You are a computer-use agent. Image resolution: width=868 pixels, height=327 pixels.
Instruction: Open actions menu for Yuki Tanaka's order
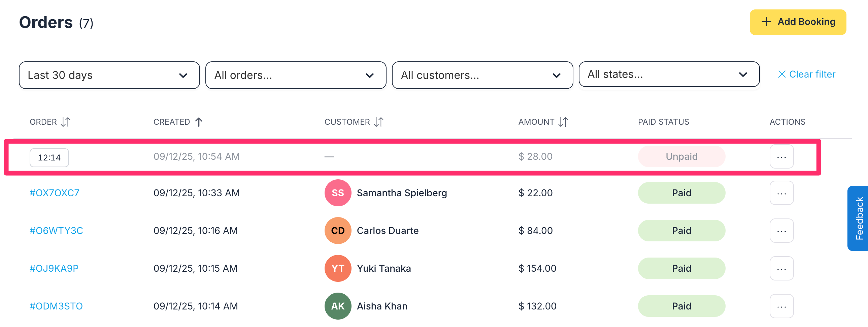pos(781,269)
